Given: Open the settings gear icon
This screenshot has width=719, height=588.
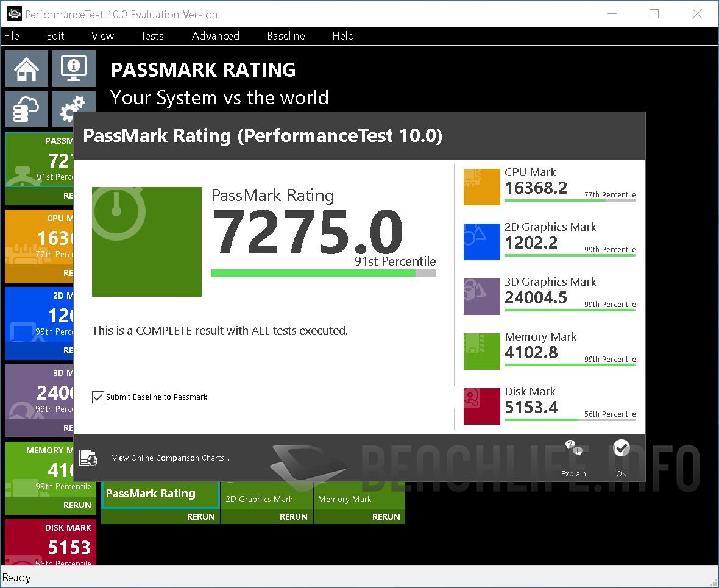Looking at the screenshot, I should pos(74,108).
